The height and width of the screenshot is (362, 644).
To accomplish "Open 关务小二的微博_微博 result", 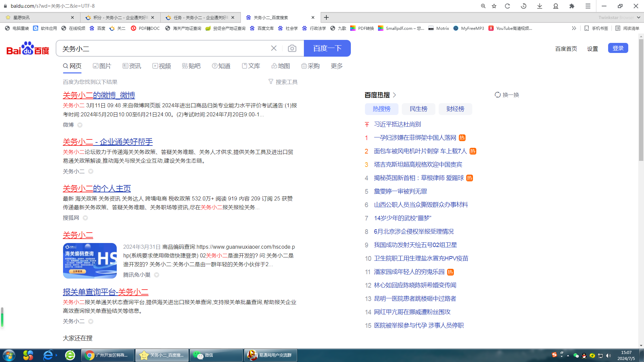I will click(x=99, y=95).
